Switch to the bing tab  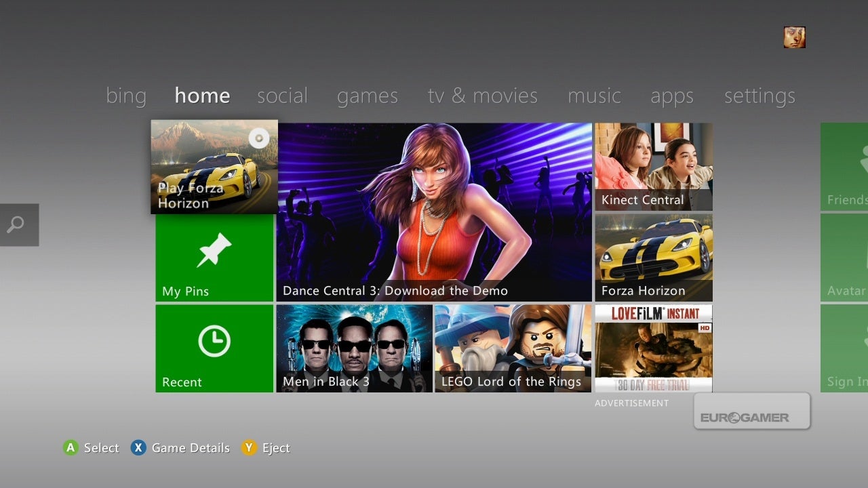tap(126, 96)
